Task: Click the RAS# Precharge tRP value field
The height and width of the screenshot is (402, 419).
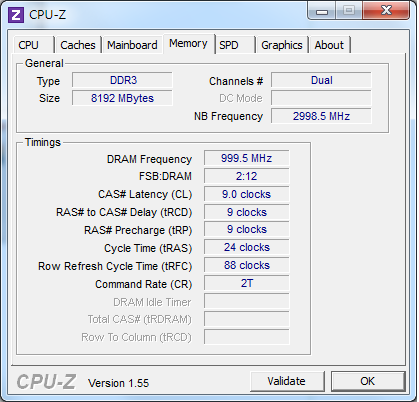Action: tap(247, 229)
